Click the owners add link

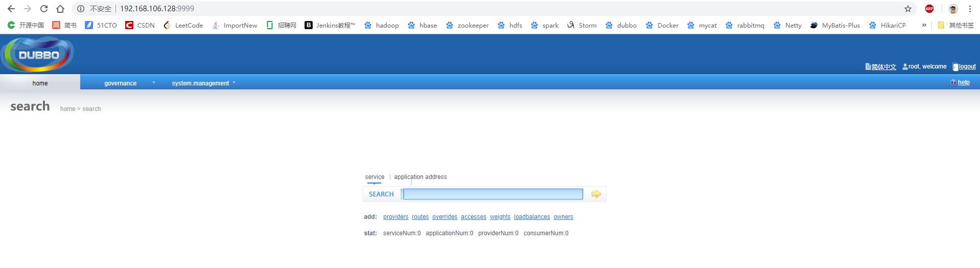click(x=563, y=217)
